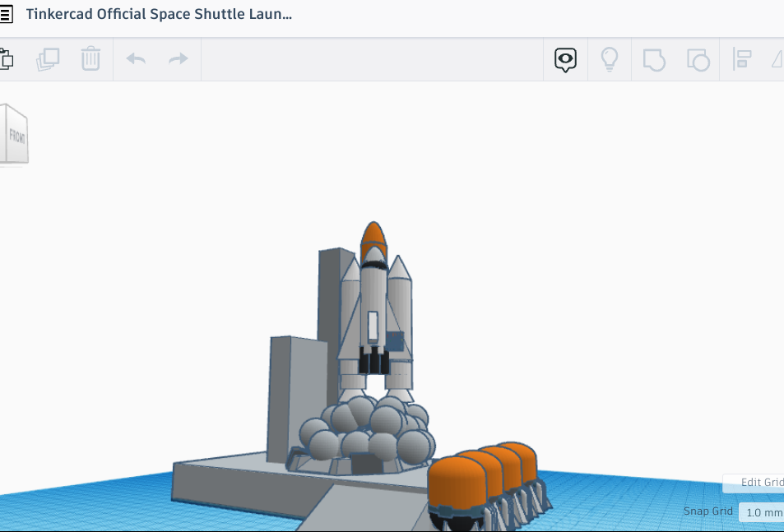Redo the last action
The height and width of the screenshot is (532, 784).
[179, 59]
